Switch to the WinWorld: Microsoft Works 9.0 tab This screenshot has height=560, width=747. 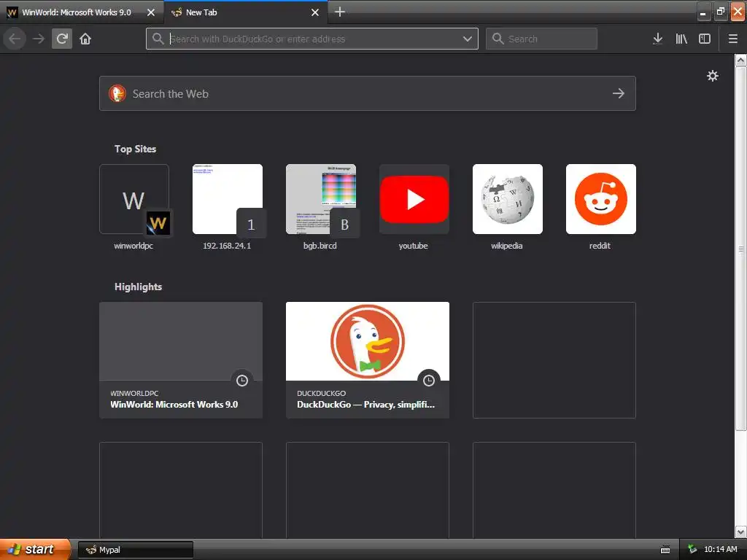pyautogui.click(x=81, y=12)
